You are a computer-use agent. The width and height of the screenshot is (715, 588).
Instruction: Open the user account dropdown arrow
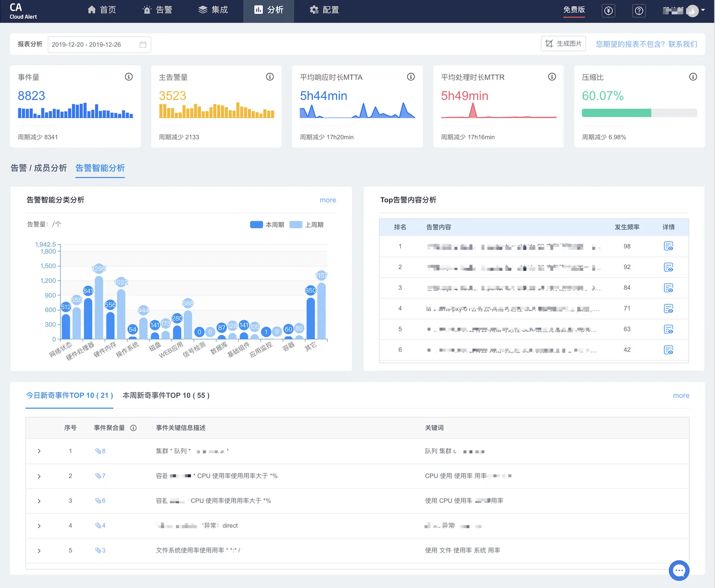703,10
